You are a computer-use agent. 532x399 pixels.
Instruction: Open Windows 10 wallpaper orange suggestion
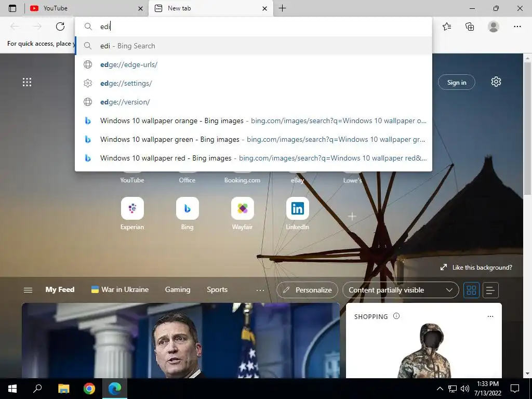[254, 121]
